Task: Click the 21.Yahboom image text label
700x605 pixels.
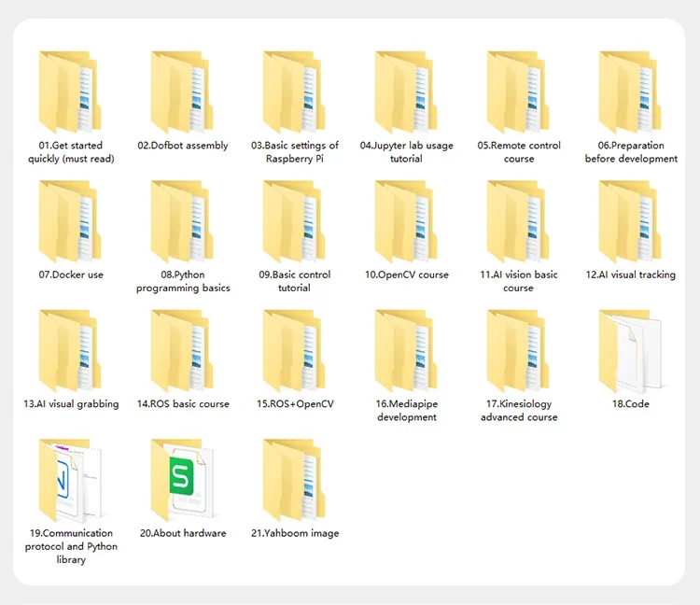Action: click(295, 533)
